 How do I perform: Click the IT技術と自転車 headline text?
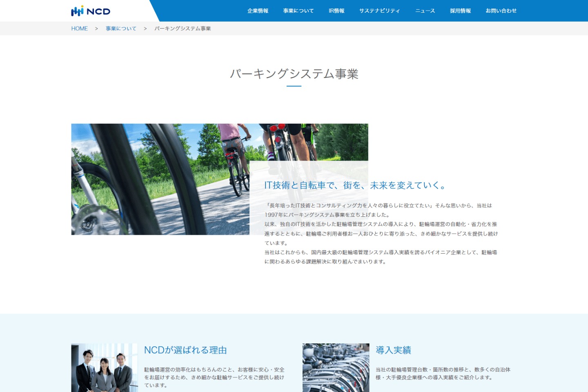(355, 185)
